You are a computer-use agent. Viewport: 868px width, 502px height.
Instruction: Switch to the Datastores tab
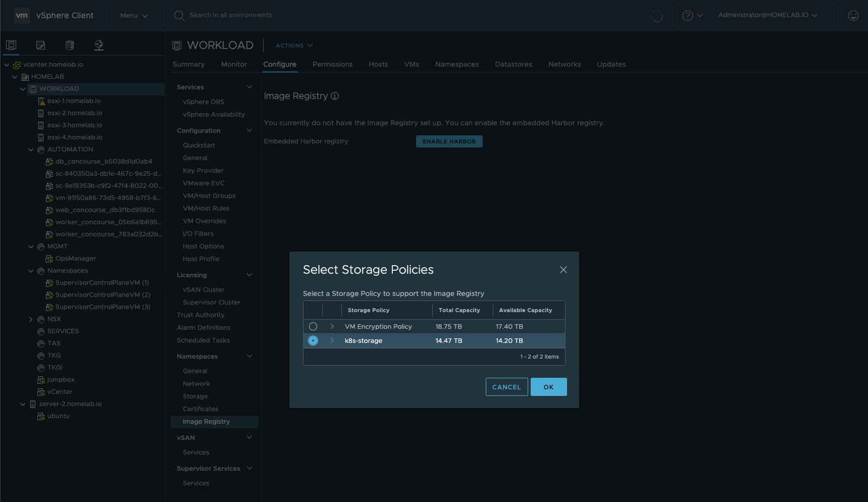pyautogui.click(x=513, y=64)
